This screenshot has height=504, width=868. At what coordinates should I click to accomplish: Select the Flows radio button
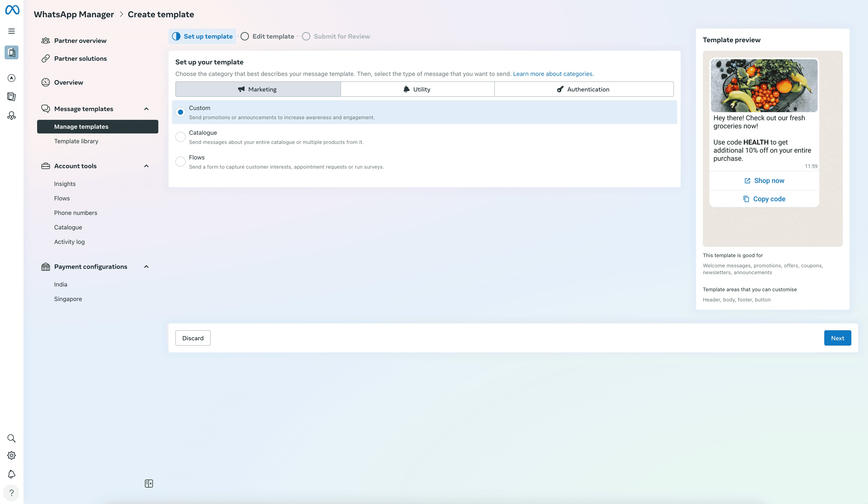coord(181,161)
